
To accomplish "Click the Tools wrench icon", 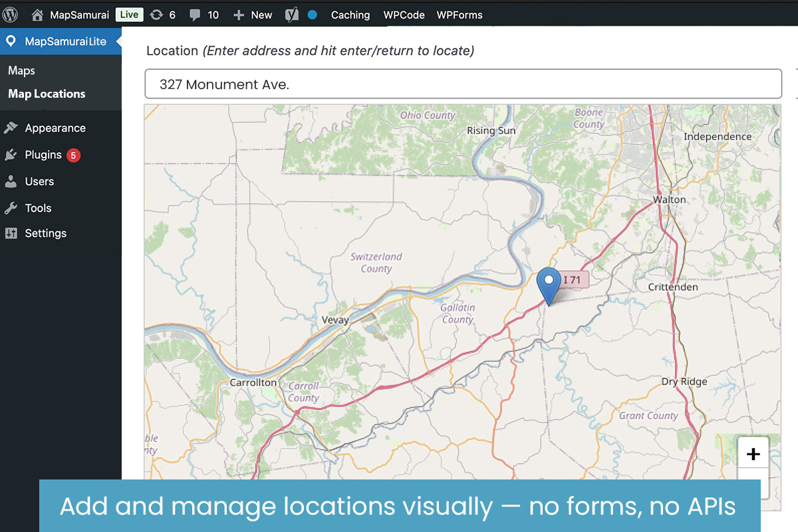I will 11,208.
